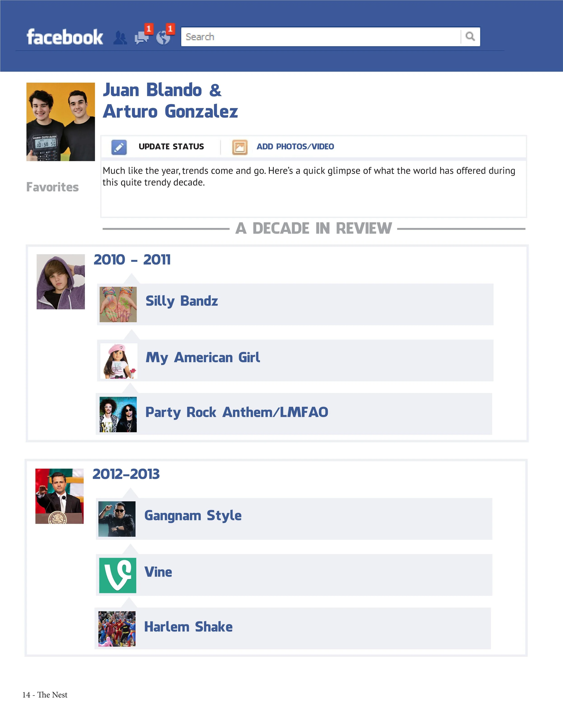563x728 pixels.
Task: Click the Party Rock Anthem/LMFAO title
Action: (x=237, y=412)
